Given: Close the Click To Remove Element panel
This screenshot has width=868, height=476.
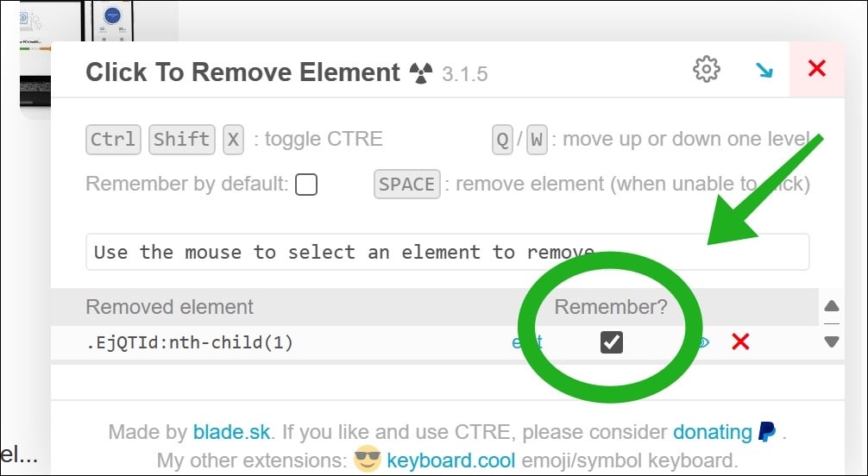Looking at the screenshot, I should [817, 69].
